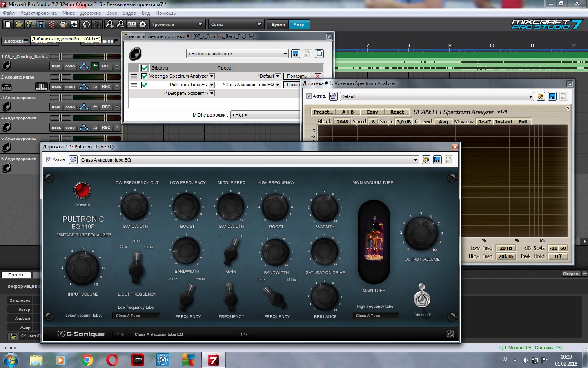
Task: Undo using the toolbar arrow icon
Action: (x=86, y=25)
